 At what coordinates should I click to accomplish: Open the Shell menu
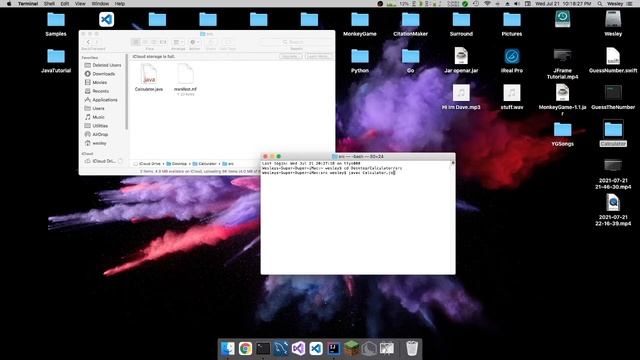(x=49, y=4)
